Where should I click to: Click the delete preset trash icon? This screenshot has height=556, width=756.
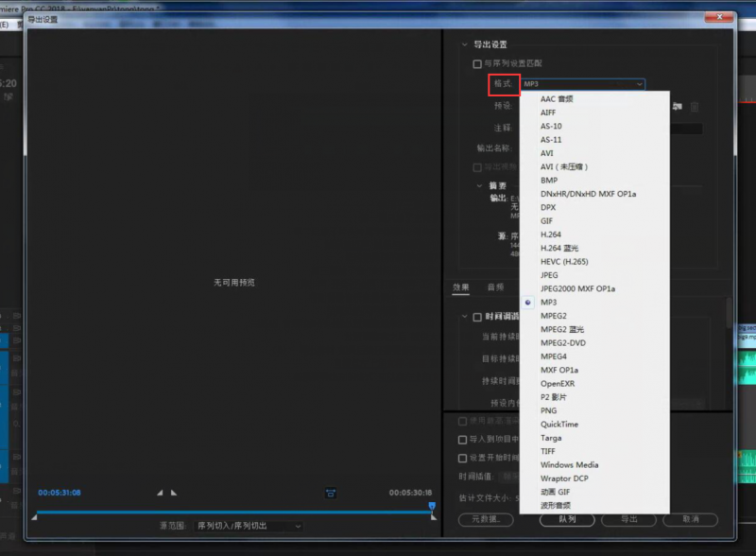(x=696, y=106)
